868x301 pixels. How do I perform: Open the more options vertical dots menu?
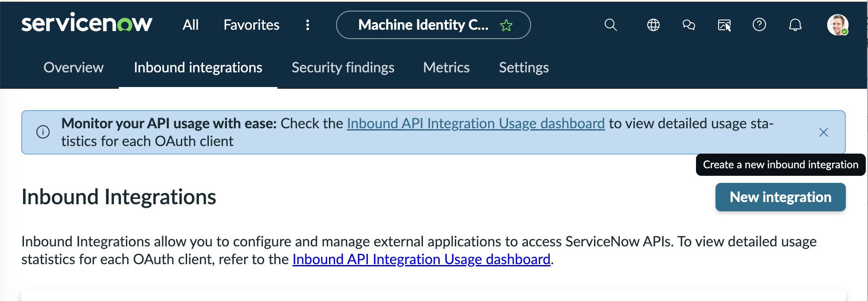308,25
